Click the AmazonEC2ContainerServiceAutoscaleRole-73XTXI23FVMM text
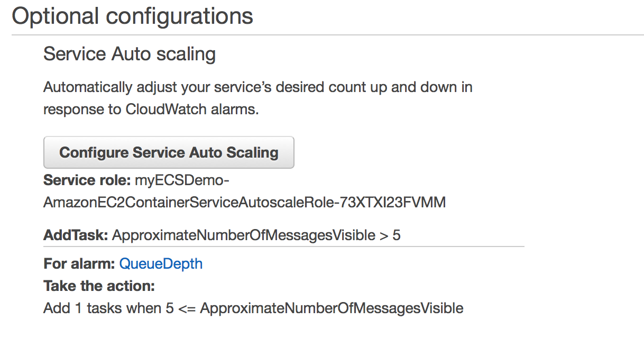The width and height of the screenshot is (644, 347). (x=244, y=202)
